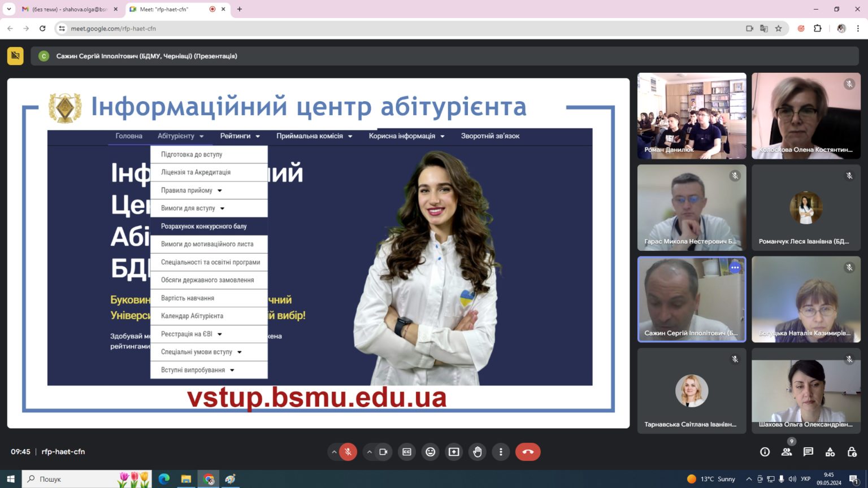Open meeting details info icon
Screen dimensions: 868x488
pos(765,452)
